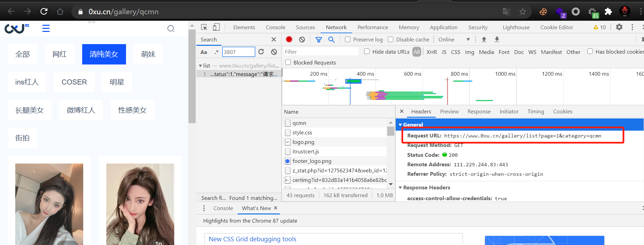
Task: Close the Search panel with X
Action: click(x=274, y=39)
